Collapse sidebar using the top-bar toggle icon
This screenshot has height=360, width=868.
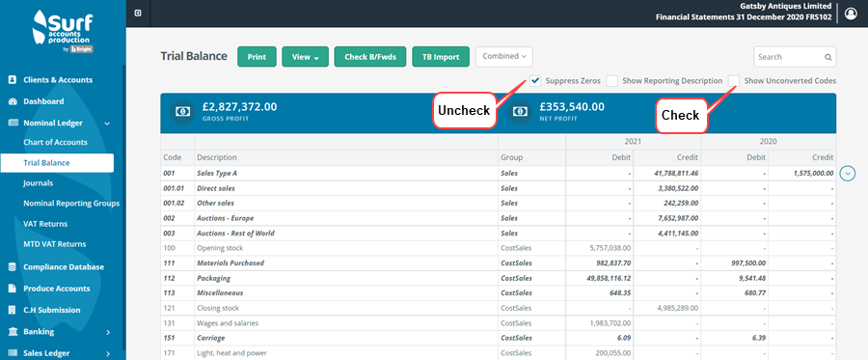138,14
